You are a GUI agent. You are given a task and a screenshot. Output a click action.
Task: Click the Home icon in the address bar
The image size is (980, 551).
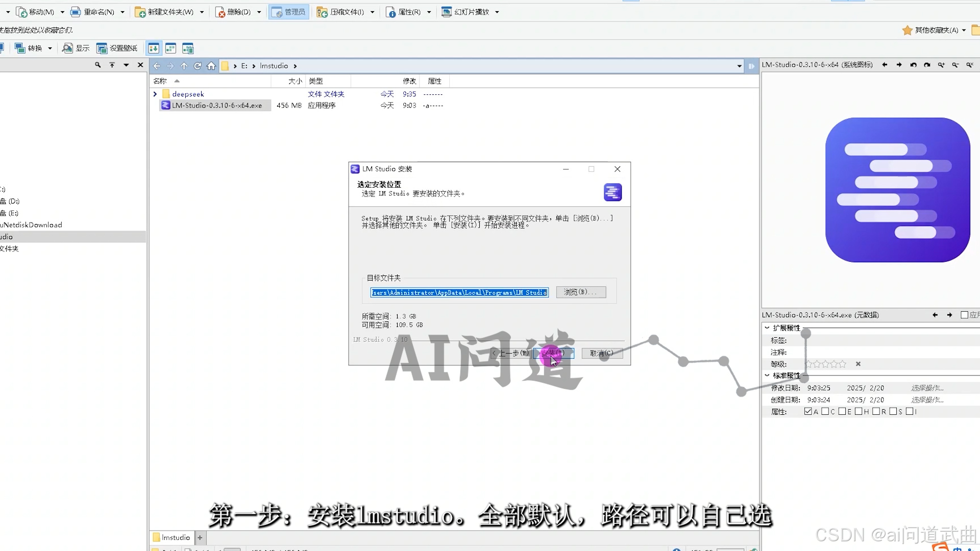(211, 66)
